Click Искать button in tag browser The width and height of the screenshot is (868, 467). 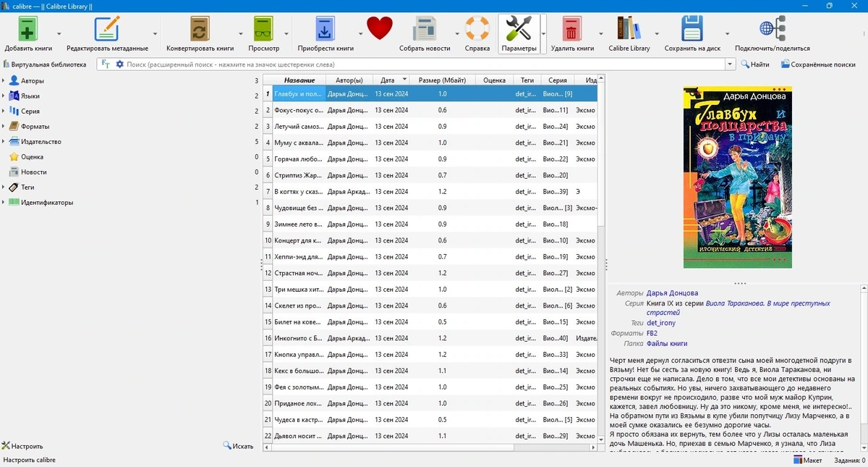point(238,446)
